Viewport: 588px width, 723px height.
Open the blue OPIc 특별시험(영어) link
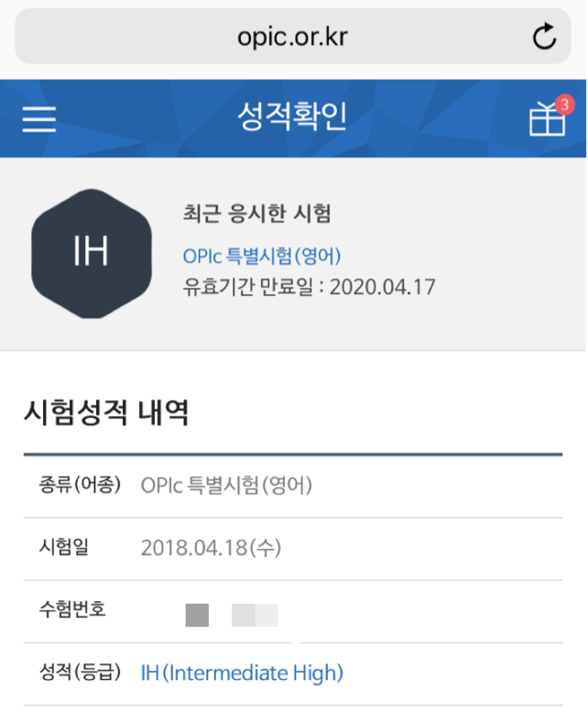click(262, 256)
